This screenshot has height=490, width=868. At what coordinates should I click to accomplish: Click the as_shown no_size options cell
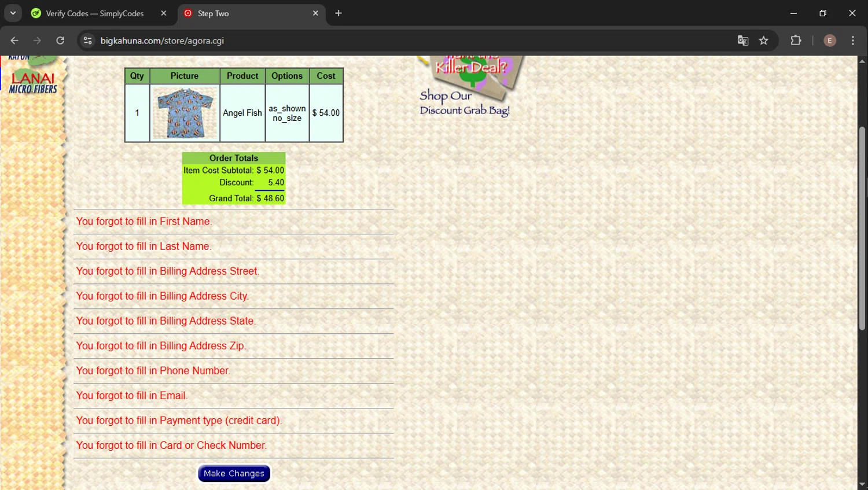pos(287,113)
